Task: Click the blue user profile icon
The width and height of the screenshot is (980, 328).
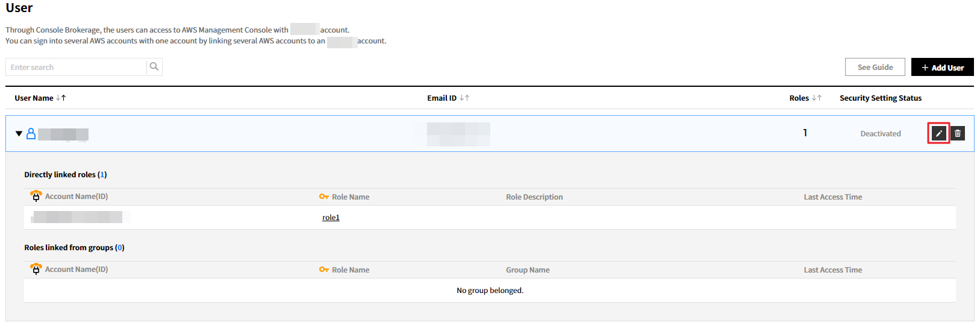Action: point(31,133)
